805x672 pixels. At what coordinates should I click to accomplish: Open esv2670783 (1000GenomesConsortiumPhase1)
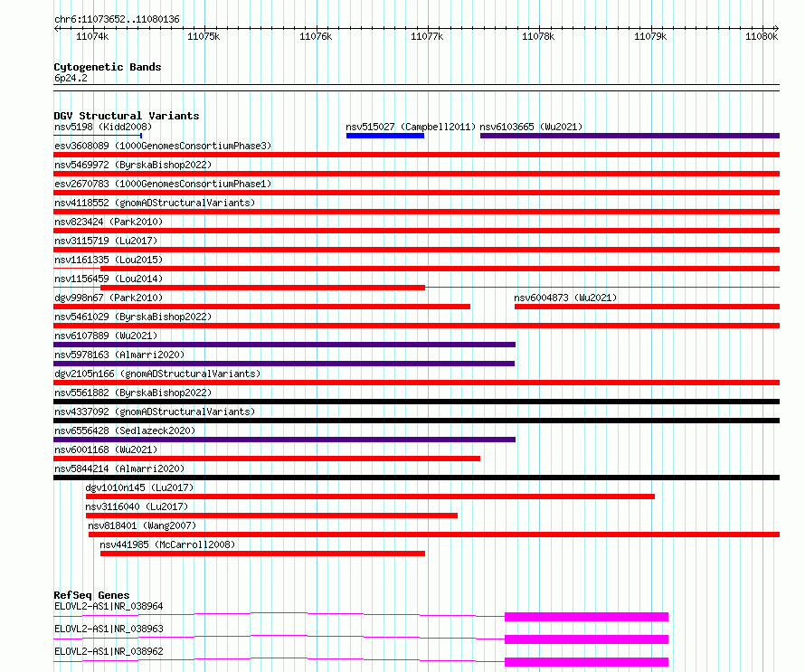[x=163, y=184]
